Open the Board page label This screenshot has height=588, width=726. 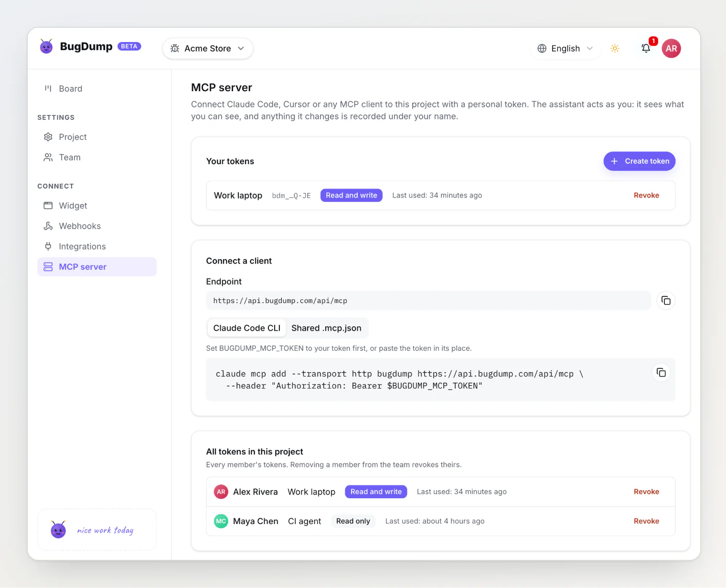[71, 89]
